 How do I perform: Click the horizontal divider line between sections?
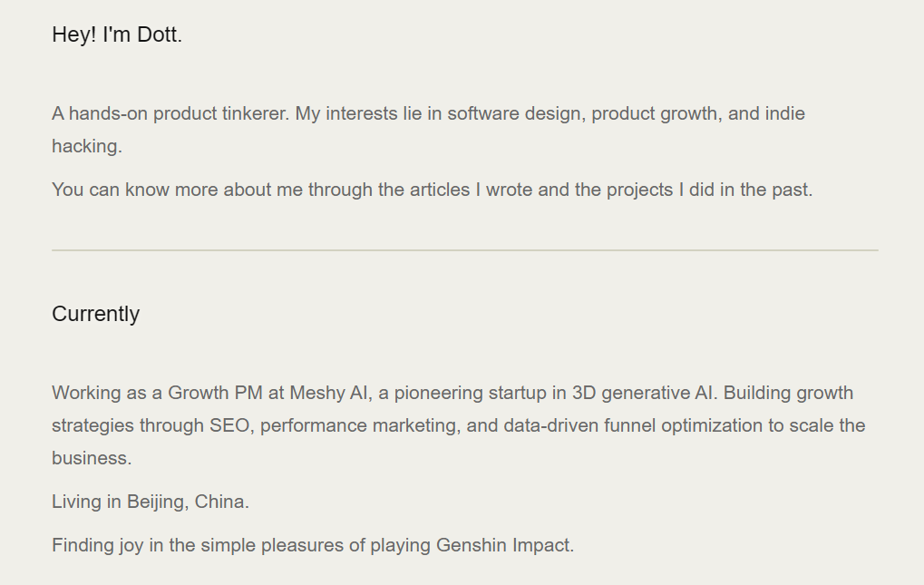click(x=464, y=249)
